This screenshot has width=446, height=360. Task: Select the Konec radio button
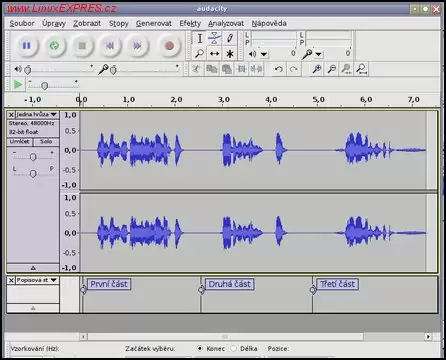[199, 348]
